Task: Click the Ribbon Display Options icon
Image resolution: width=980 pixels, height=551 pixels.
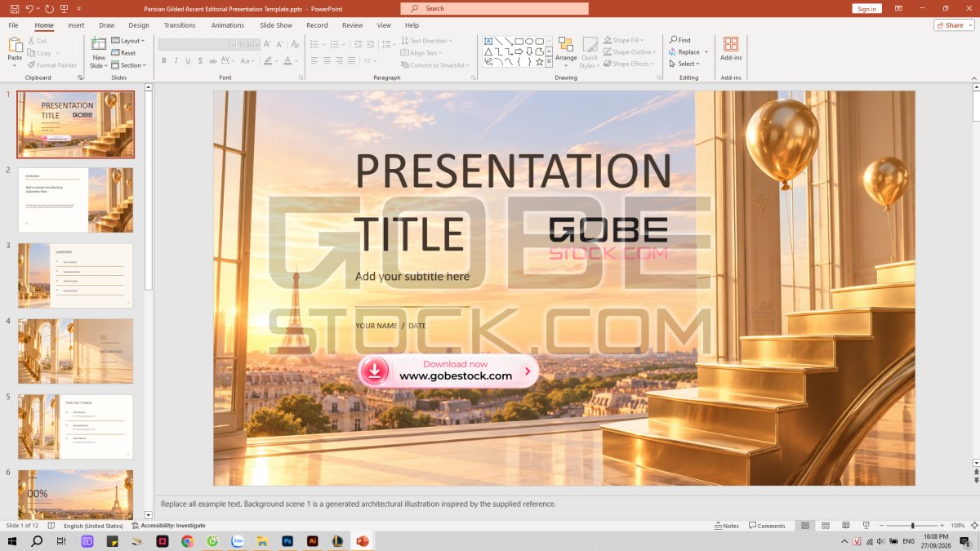Action: point(899,8)
